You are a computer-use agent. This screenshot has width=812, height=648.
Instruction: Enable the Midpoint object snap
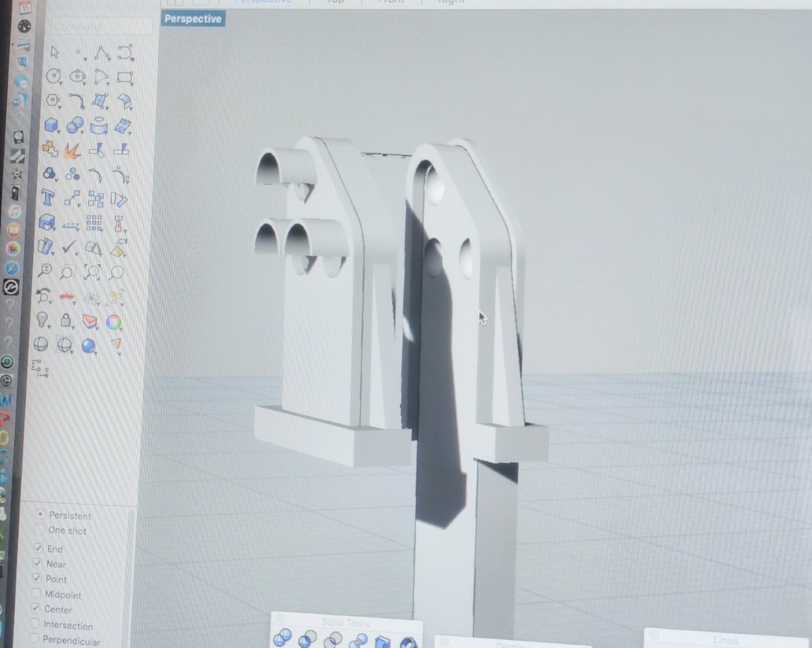pyautogui.click(x=36, y=594)
